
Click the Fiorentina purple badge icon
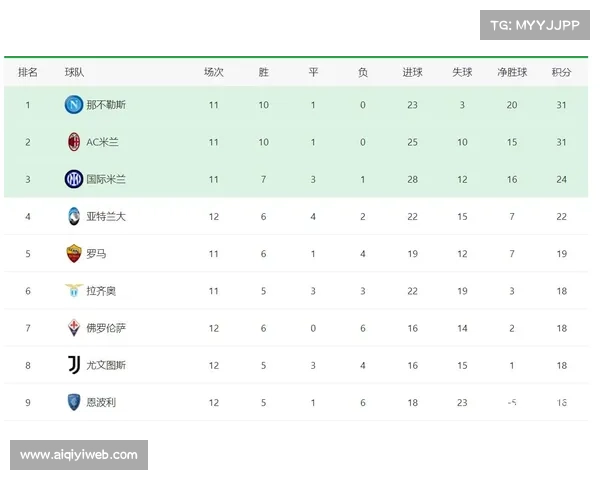click(x=73, y=328)
